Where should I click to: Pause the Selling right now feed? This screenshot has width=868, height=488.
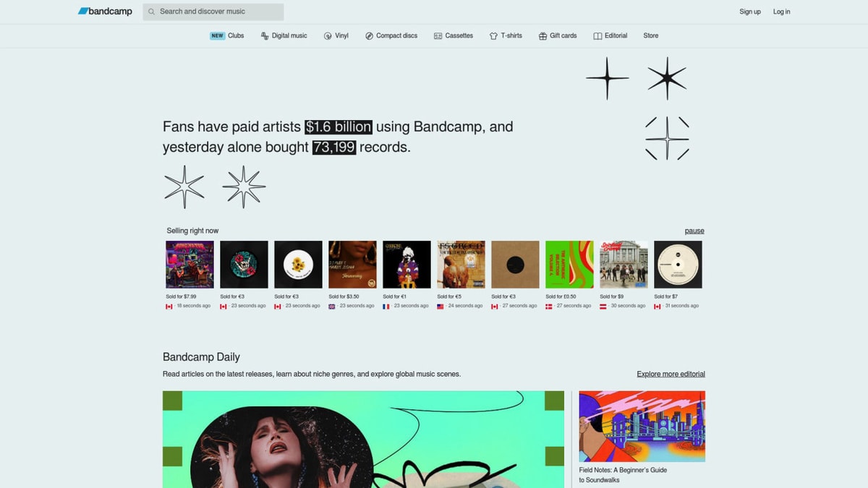pyautogui.click(x=694, y=230)
